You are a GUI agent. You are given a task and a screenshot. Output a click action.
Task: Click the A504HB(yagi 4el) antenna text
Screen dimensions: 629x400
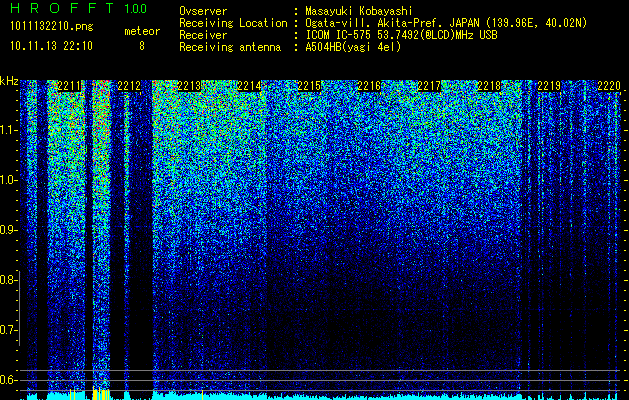click(x=353, y=47)
